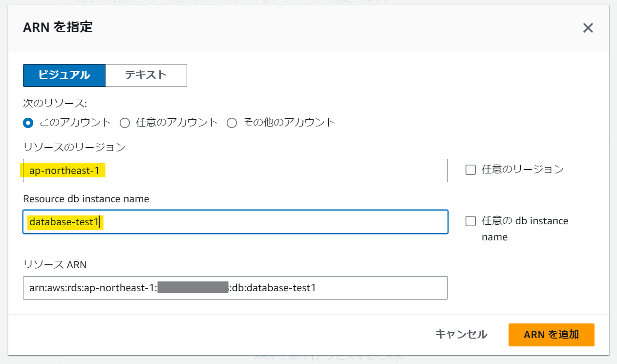Click the 任意の db instance name label
Screen dimensions: 617x364
point(522,221)
